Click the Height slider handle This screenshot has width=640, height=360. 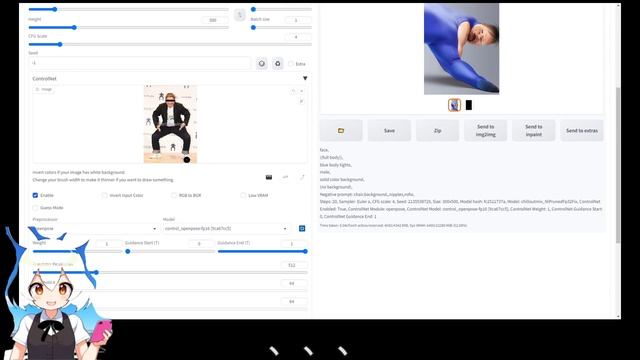[x=74, y=27]
